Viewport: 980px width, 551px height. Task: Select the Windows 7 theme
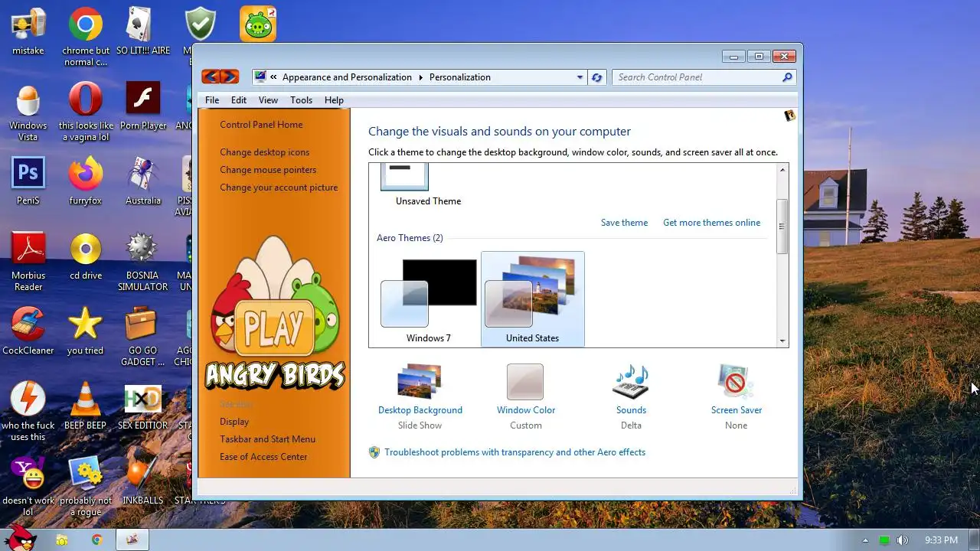point(429,300)
